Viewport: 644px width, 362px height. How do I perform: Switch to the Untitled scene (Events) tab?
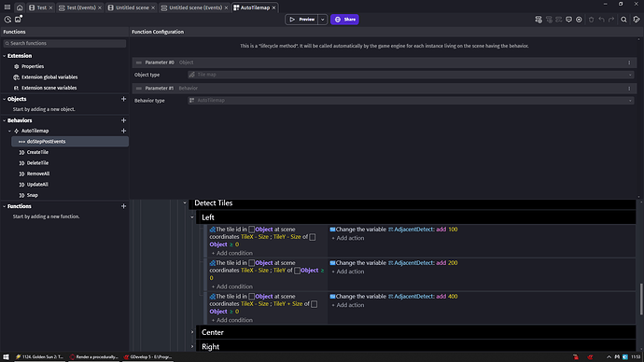pos(194,7)
